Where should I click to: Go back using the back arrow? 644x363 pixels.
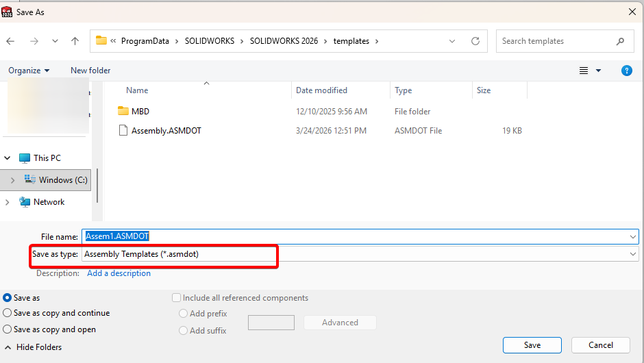[11, 41]
